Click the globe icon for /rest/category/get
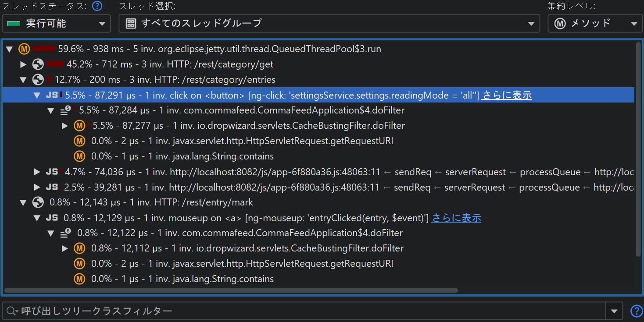644x322 pixels. pyautogui.click(x=38, y=64)
